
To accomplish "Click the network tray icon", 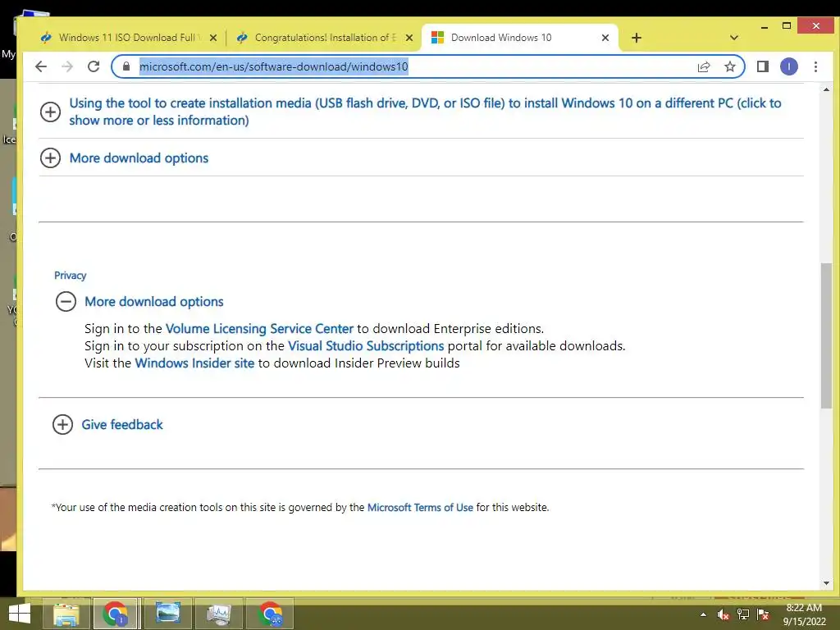I will (x=743, y=614).
